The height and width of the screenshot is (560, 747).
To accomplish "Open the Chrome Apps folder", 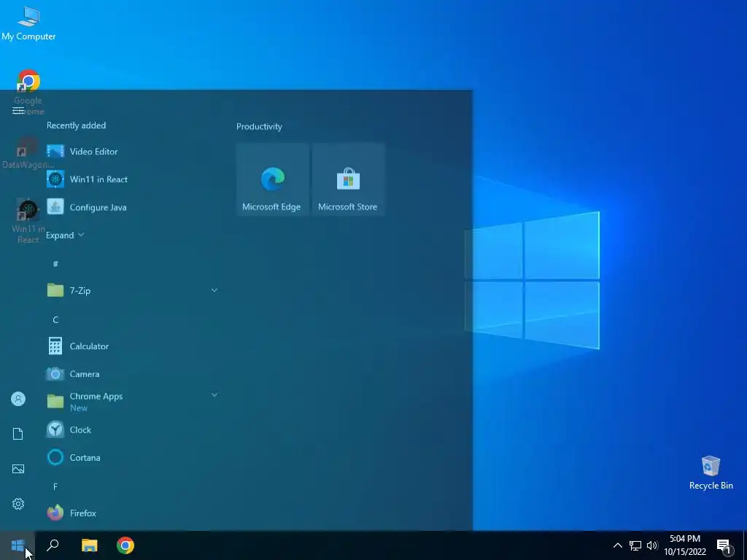I will (133, 402).
